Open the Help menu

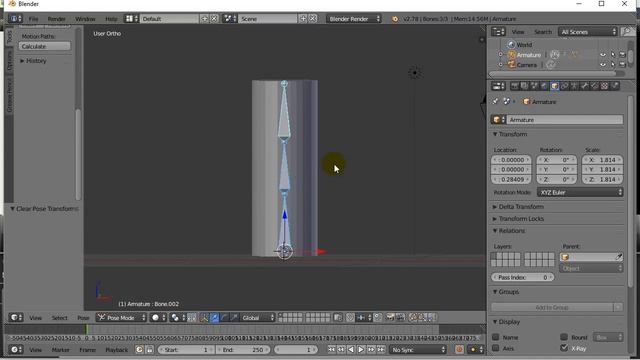tap(111, 19)
